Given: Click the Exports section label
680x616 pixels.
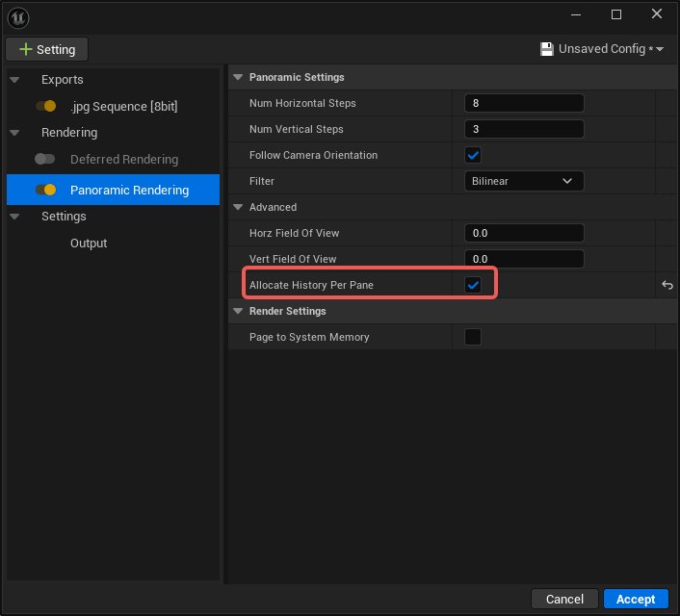Looking at the screenshot, I should click(63, 80).
